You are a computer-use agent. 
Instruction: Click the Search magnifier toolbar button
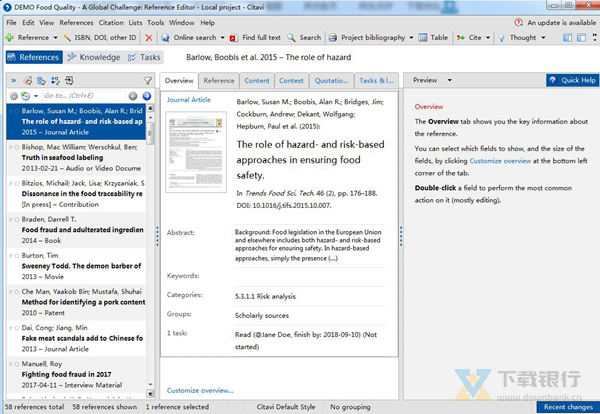[x=306, y=37]
